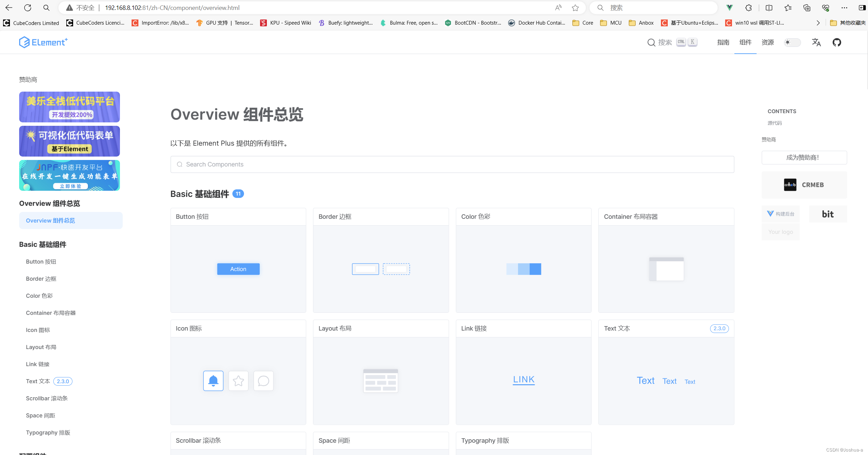Expand the Core bookmarks folder
The image size is (868, 455).
coord(582,23)
